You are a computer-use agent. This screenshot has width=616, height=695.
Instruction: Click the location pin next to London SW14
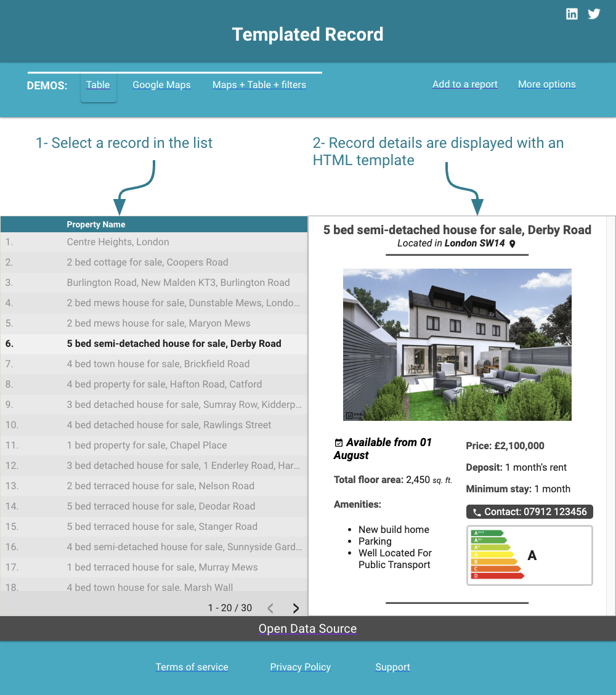click(x=513, y=243)
